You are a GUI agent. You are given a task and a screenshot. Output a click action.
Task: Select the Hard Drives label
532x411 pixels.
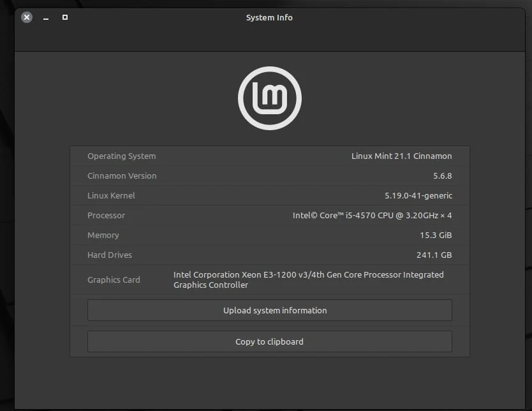coord(110,255)
